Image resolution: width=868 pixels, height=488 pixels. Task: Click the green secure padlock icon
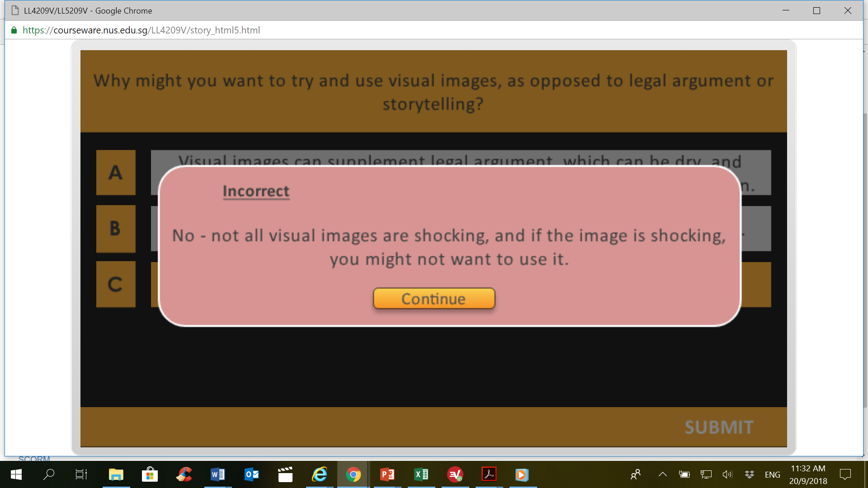pos(14,30)
